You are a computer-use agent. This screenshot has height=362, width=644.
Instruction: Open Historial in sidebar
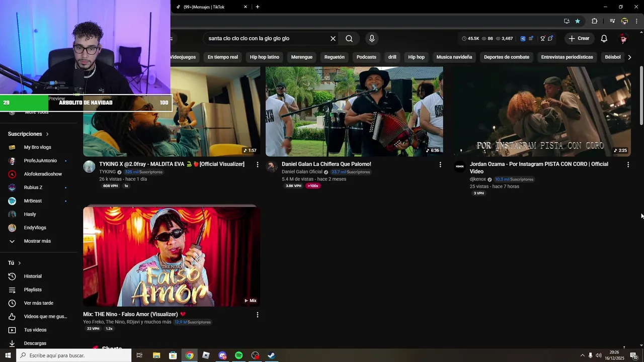tap(33, 277)
